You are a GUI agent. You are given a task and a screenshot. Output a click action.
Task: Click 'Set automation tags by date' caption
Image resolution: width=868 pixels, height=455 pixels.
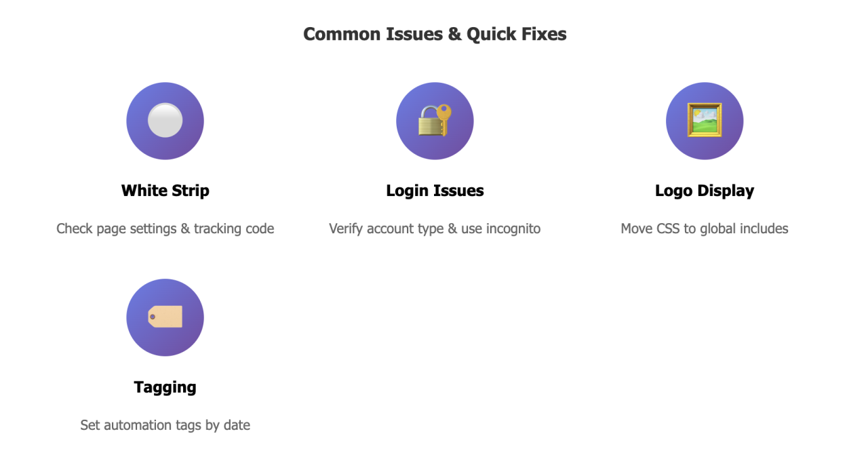[x=165, y=425]
